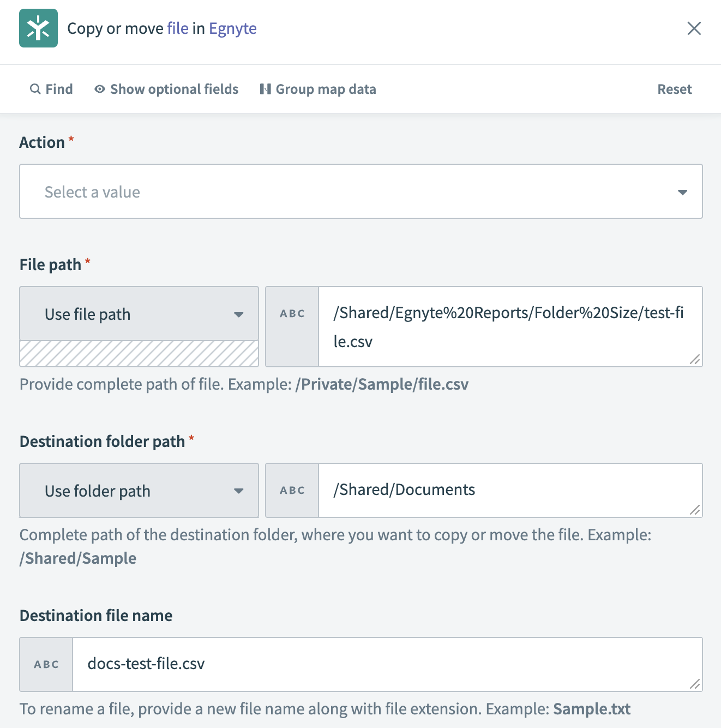Click the Reset button
Screen dimensions: 721x728
pyautogui.click(x=675, y=88)
